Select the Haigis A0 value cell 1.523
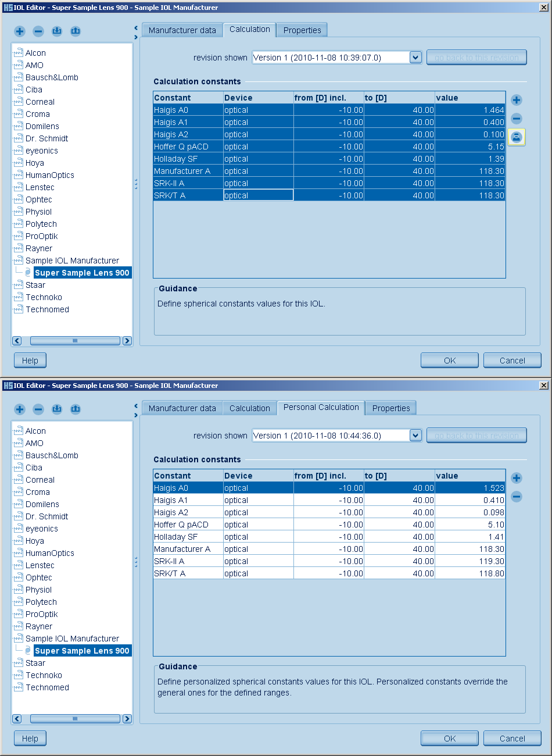 pos(469,488)
